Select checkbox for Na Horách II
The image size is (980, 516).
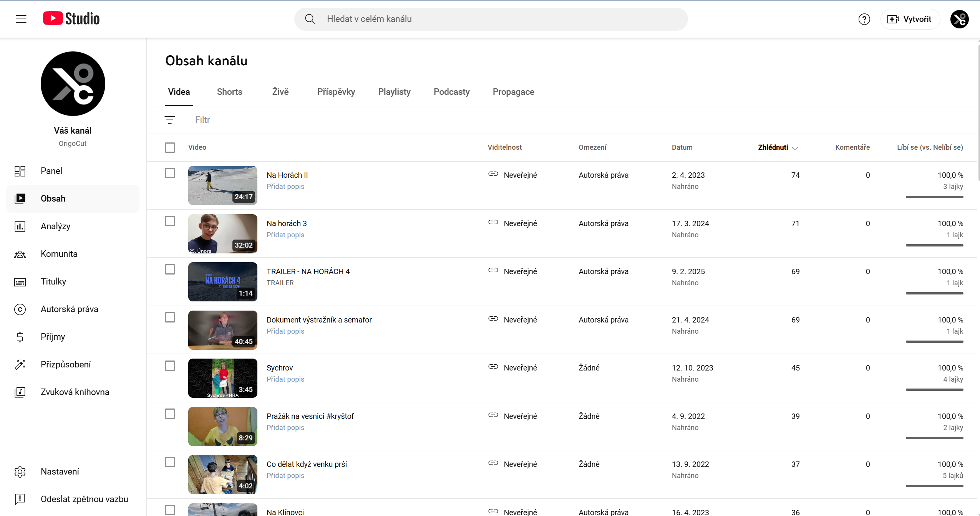tap(170, 173)
